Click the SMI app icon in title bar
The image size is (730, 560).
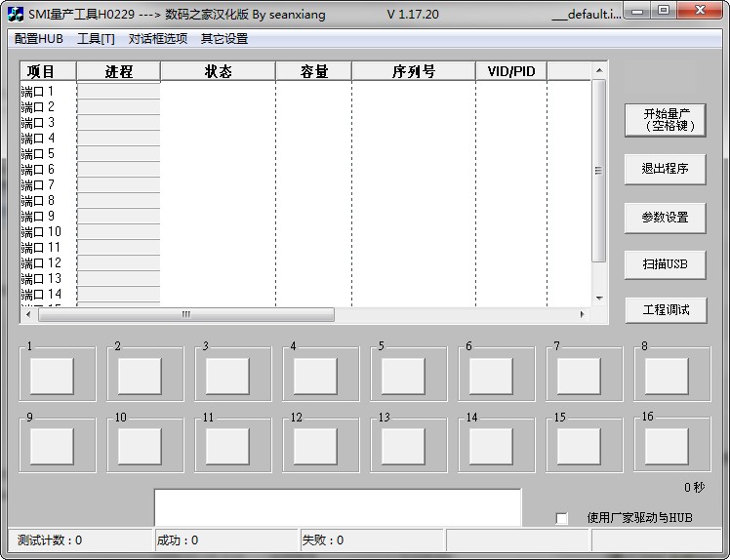click(x=16, y=14)
